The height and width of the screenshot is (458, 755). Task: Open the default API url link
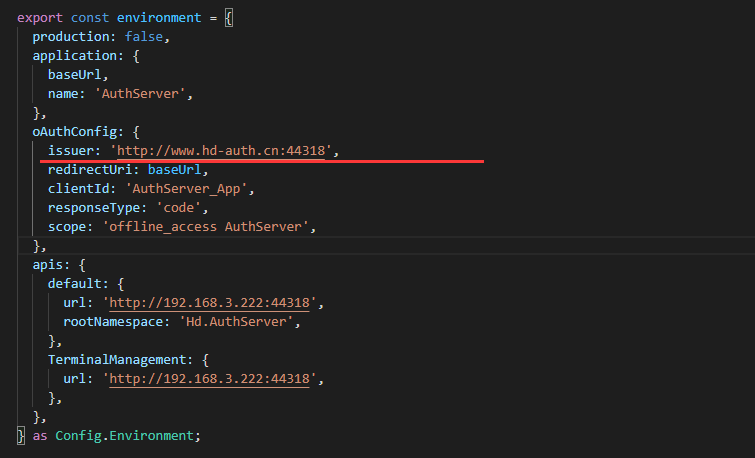(213, 303)
